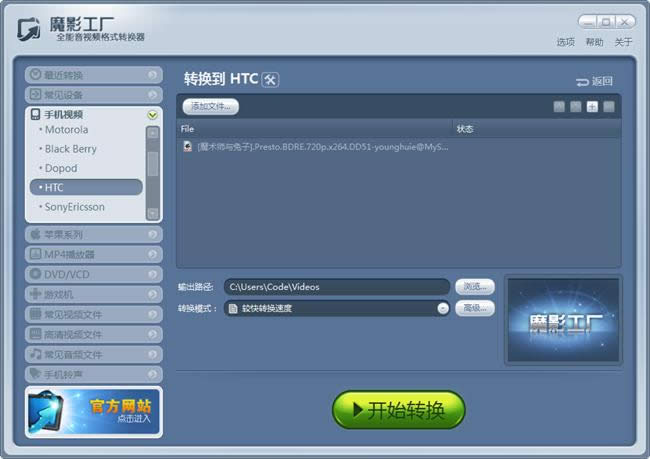Image resolution: width=650 pixels, height=459 pixels.
Task: Select Black Berry in the phone list
Action: point(70,149)
